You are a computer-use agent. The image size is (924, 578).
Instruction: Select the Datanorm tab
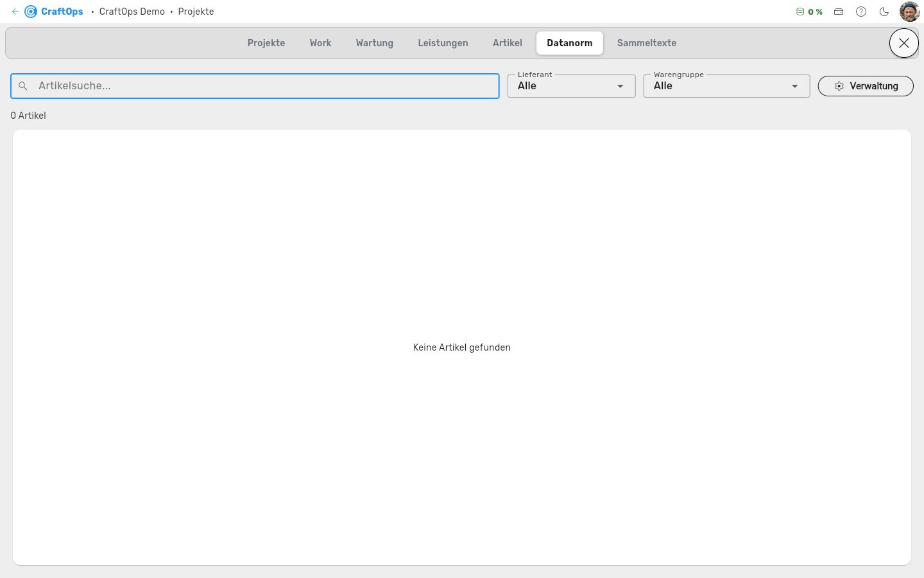click(x=570, y=43)
